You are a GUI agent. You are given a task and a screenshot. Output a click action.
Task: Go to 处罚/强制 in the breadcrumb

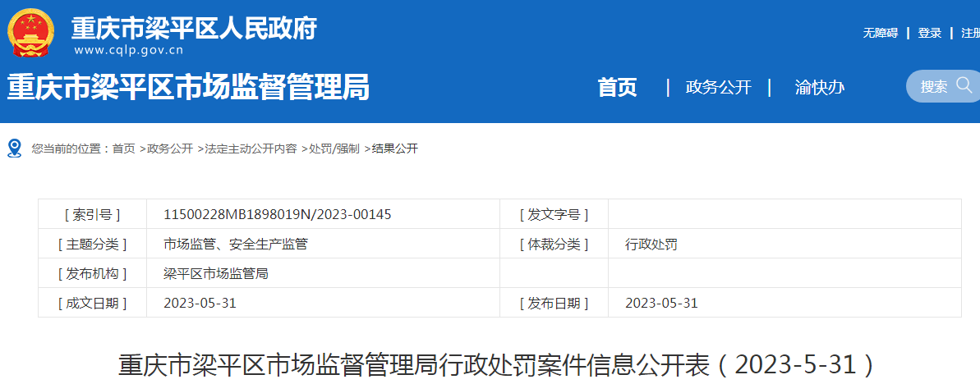click(334, 149)
